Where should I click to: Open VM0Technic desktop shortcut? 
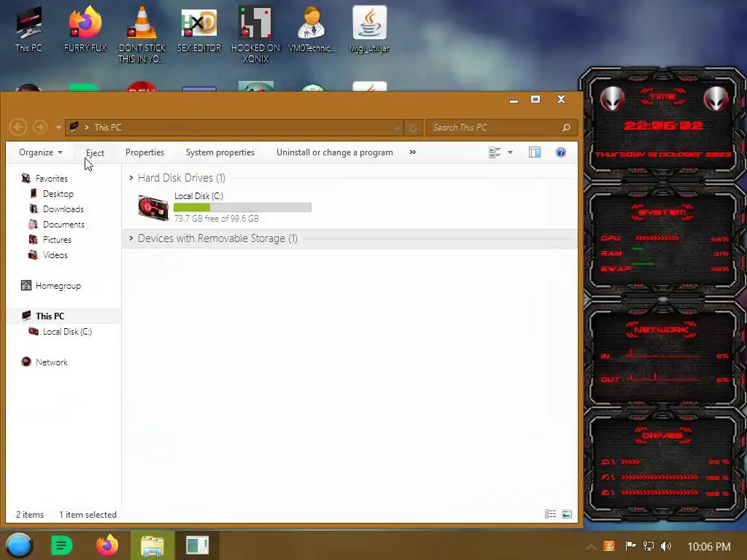tap(312, 28)
